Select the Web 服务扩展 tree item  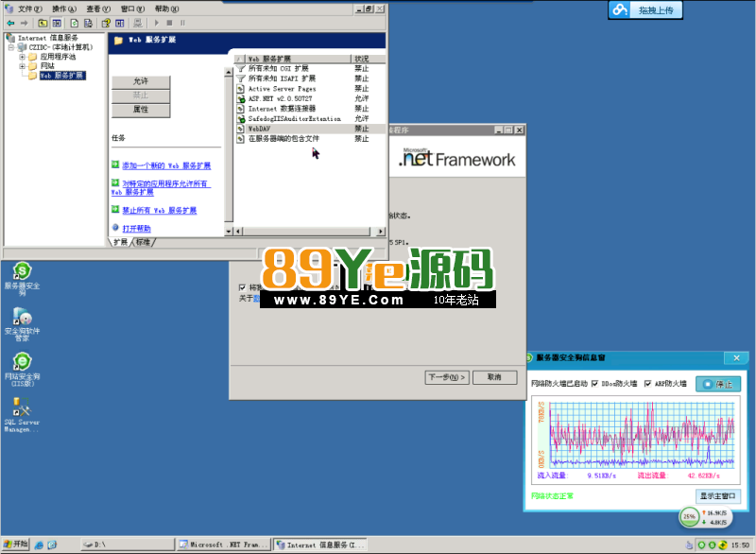(61, 76)
